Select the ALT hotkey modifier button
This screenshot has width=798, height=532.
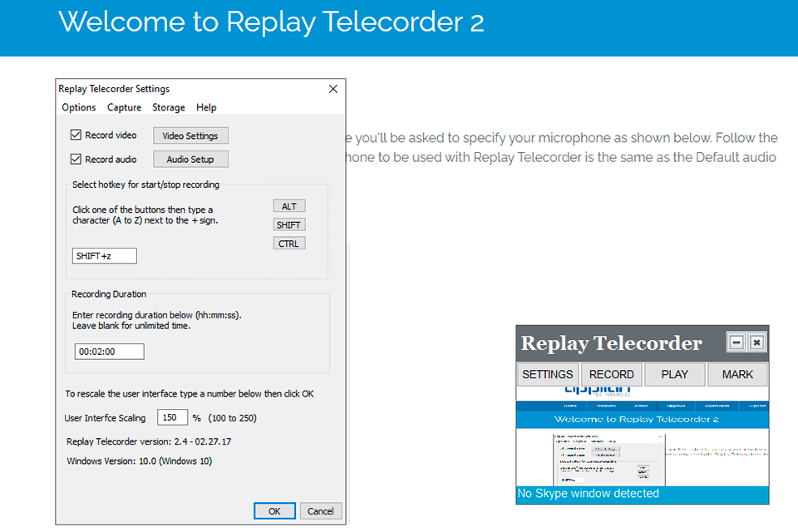click(288, 205)
